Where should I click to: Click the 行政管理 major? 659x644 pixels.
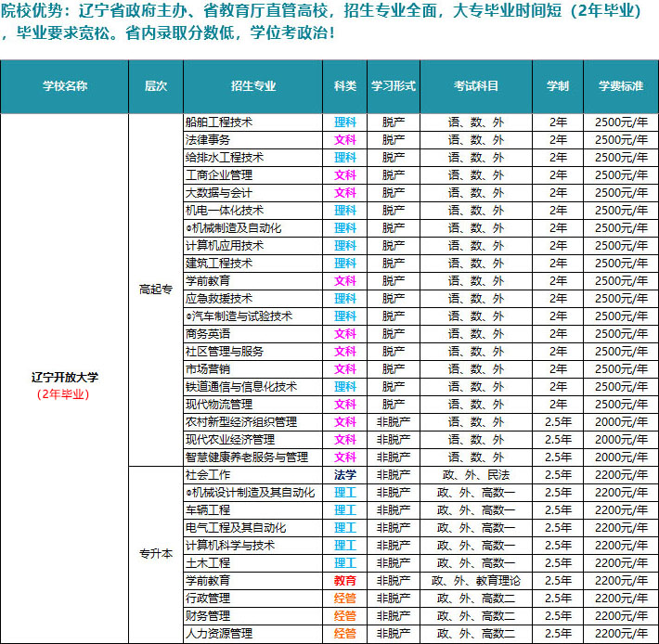click(208, 599)
